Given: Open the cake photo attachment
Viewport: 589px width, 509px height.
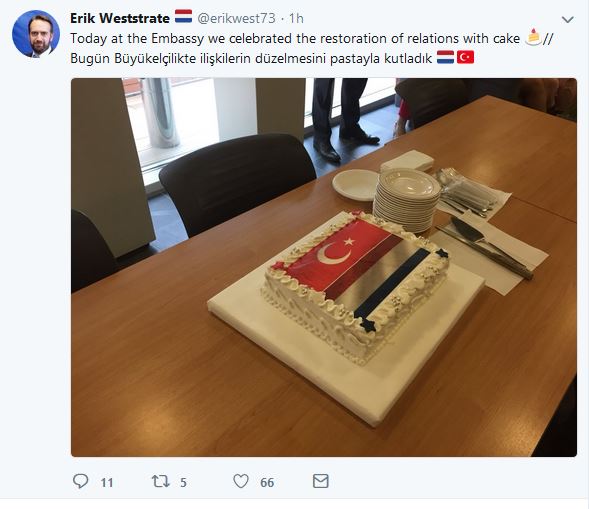Looking at the screenshot, I should point(324,267).
